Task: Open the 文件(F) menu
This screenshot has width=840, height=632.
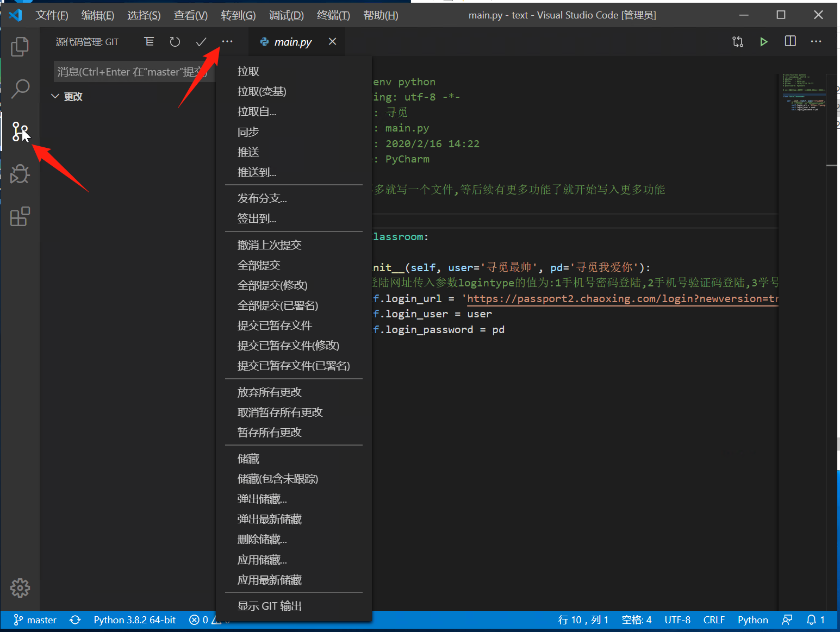Action: point(52,15)
